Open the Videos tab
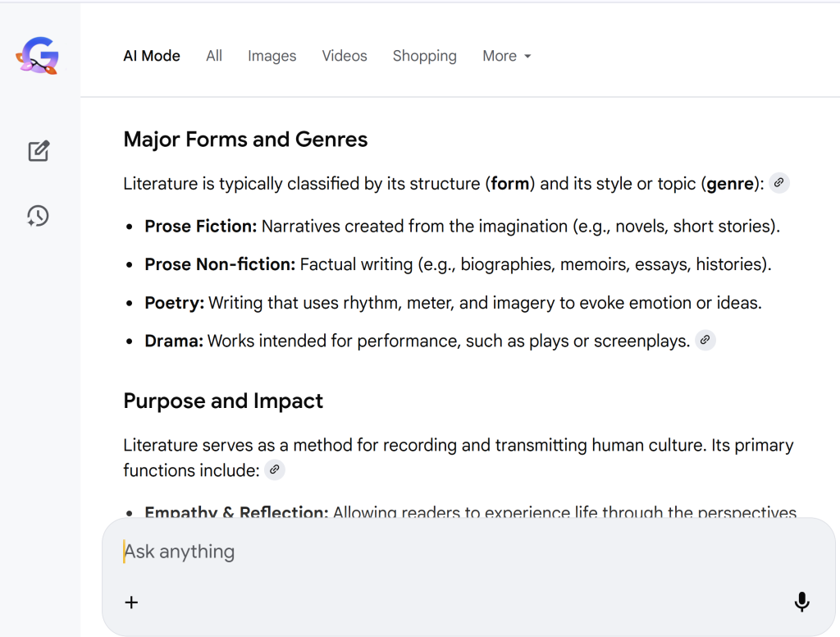The width and height of the screenshot is (840, 637). tap(345, 56)
